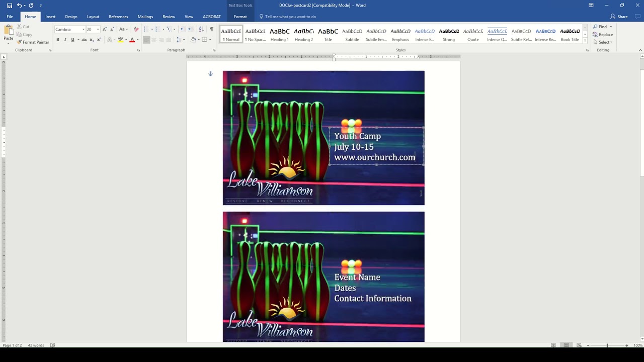Screen dimensions: 644x362
Task: Open the Change Case dropdown
Action: (123, 30)
